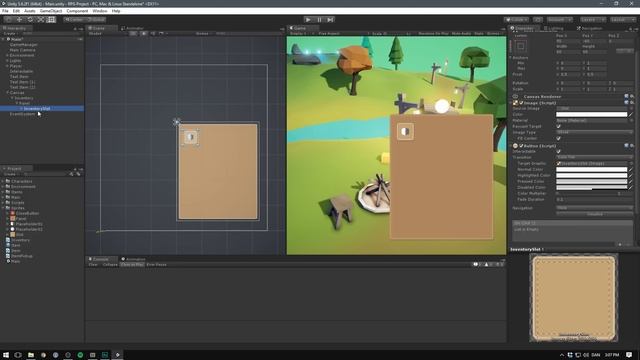The height and width of the screenshot is (360, 640).
Task: Open the Normal Color swatch
Action: (x=591, y=169)
